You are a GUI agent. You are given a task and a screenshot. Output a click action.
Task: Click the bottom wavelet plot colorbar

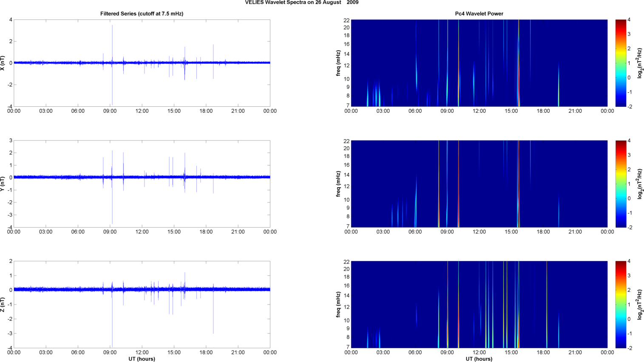click(x=621, y=305)
